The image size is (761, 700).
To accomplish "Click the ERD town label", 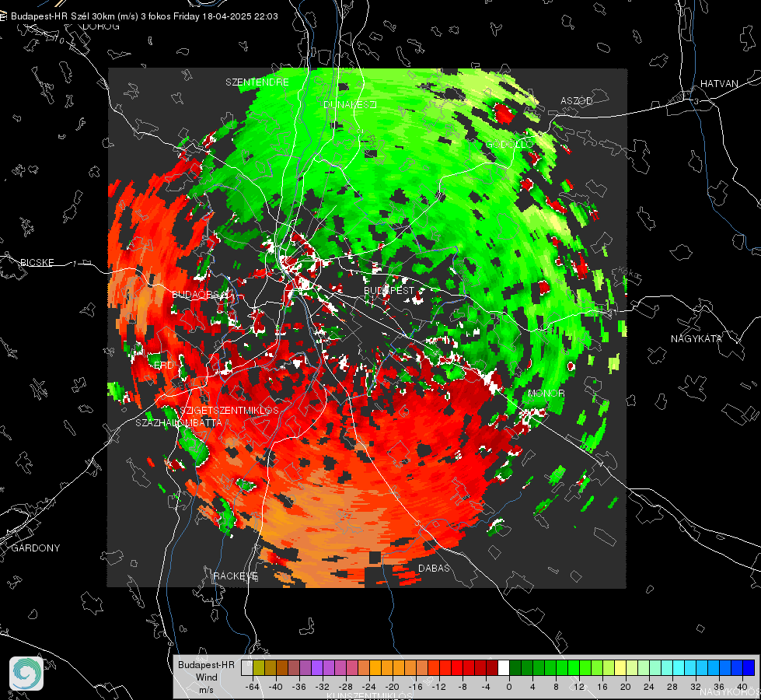I will coord(163,366).
